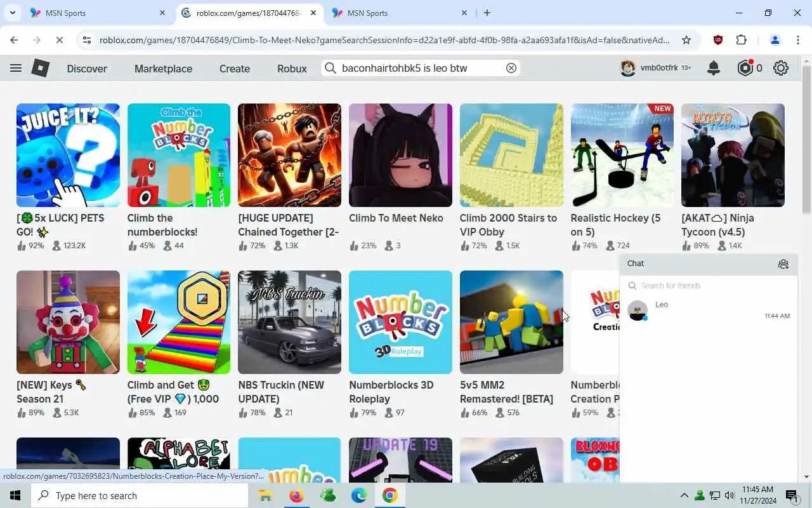Click the Chat panel header

(x=709, y=264)
